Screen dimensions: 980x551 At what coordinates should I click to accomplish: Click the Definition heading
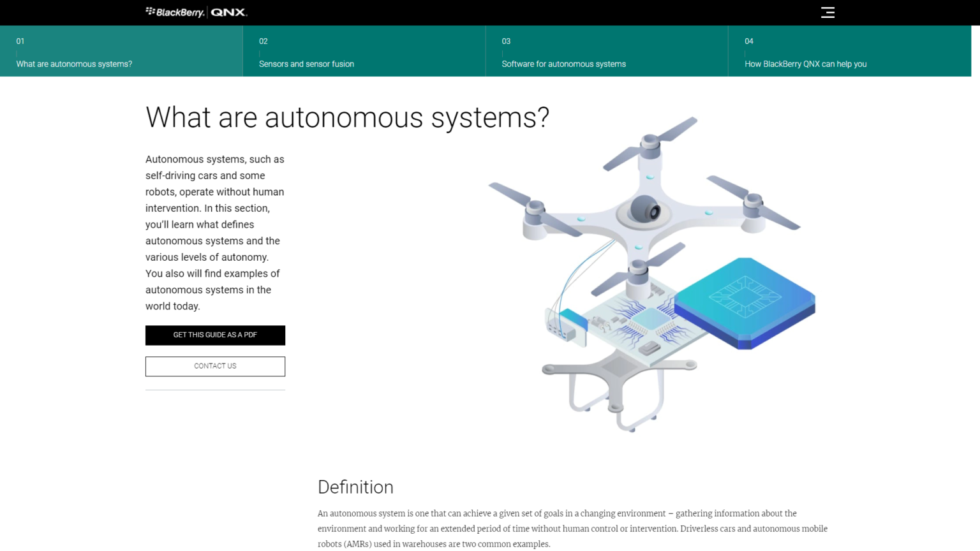point(355,487)
